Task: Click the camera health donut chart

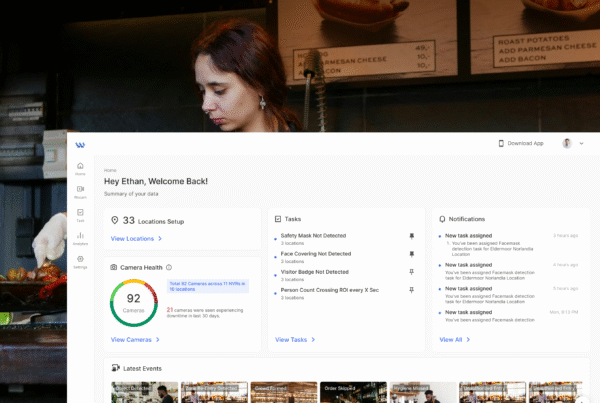Action: click(133, 300)
